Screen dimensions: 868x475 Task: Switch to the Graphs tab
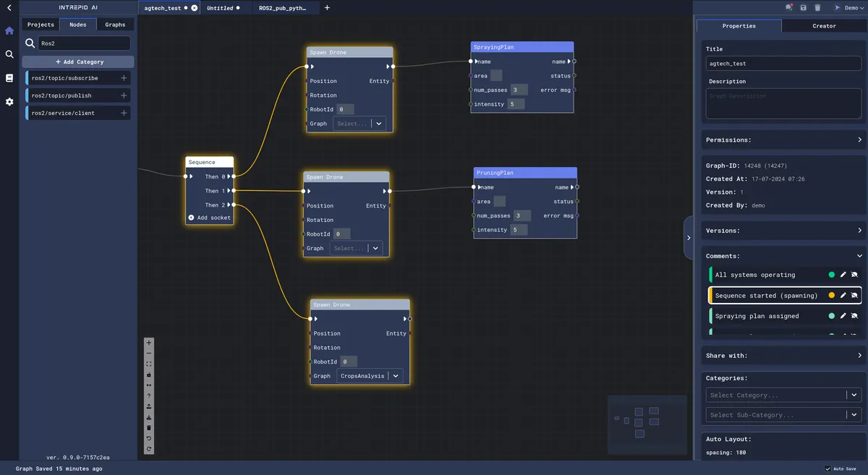(x=115, y=25)
